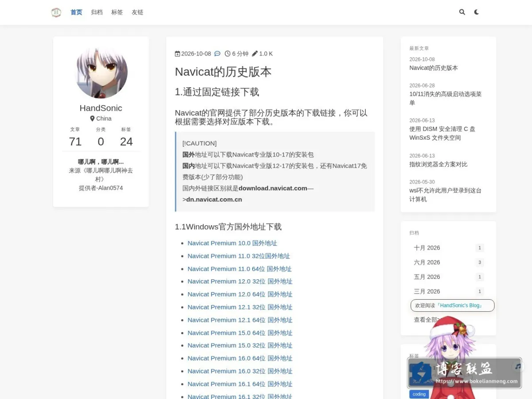Viewport: 532px width, 399px height.
Task: Open the 标签 24 count in the profile card
Action: click(x=126, y=137)
